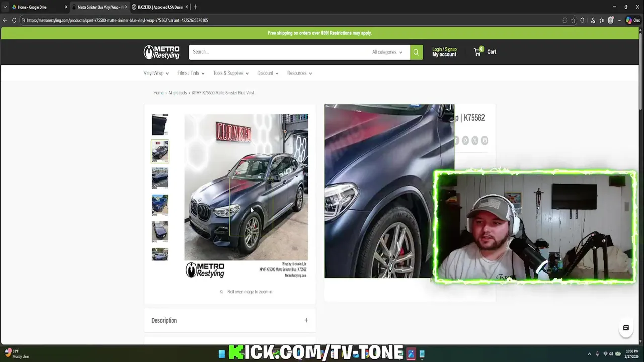Open Copilot Chat button
Viewport: 644px width, 362px height.
pos(632,20)
